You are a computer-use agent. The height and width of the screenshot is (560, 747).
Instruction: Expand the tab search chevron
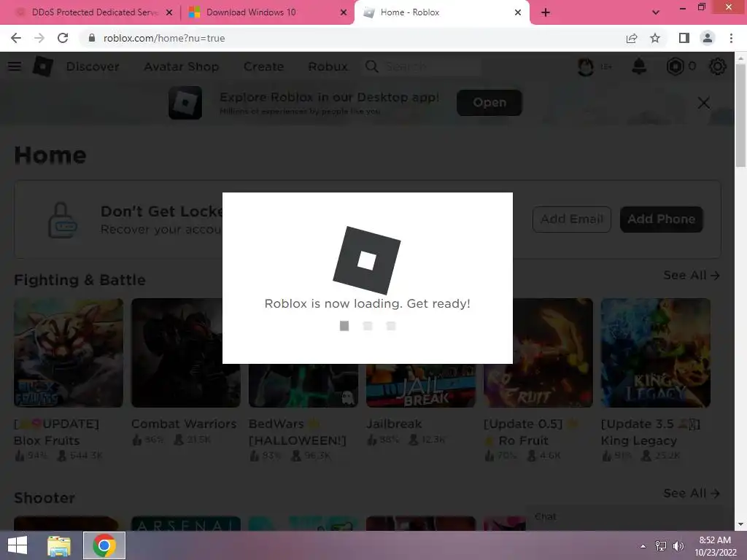(x=656, y=12)
